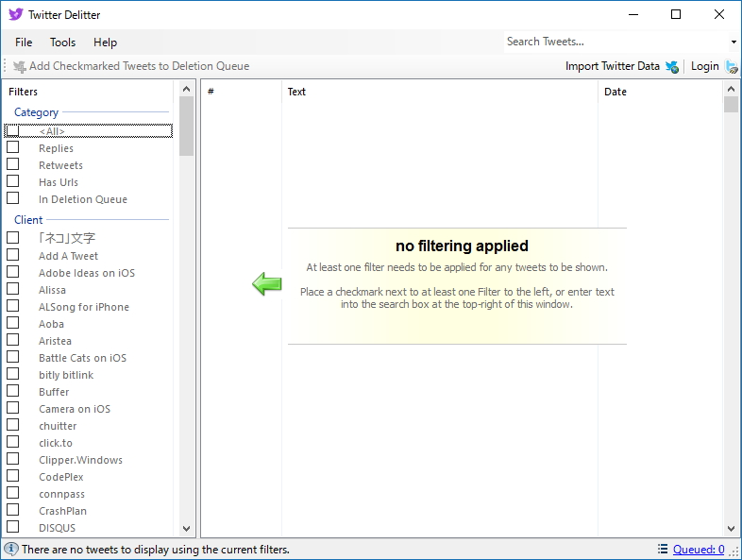Check the 「ネコ」文字 client checkbox
The width and height of the screenshot is (742, 560).
pyautogui.click(x=13, y=238)
